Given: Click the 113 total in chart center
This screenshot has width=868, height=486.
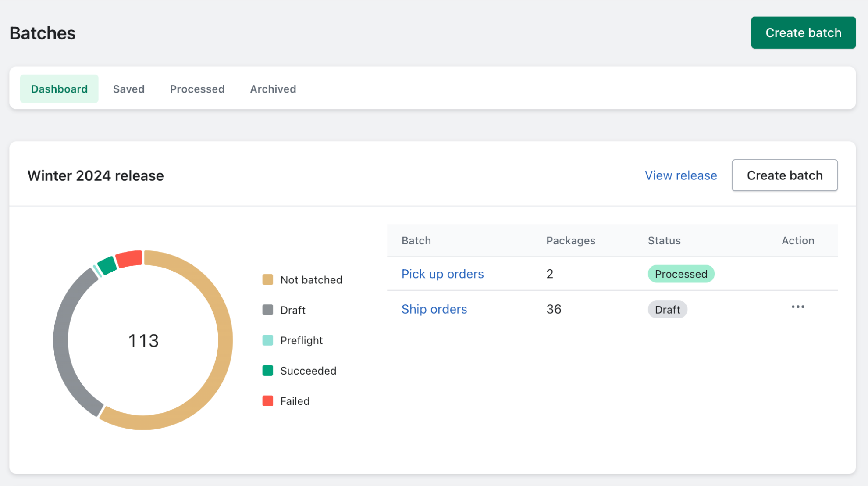Looking at the screenshot, I should 143,341.
